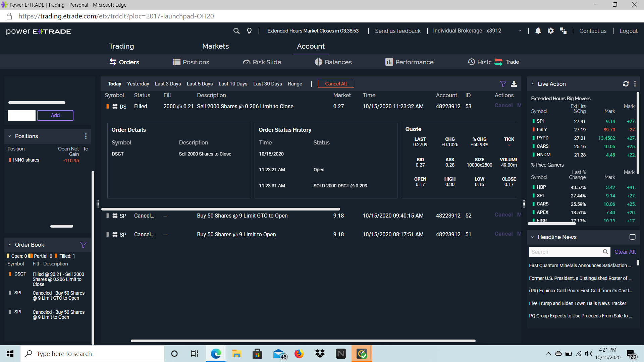
Task: Refresh the Live Action panel
Action: click(x=626, y=84)
